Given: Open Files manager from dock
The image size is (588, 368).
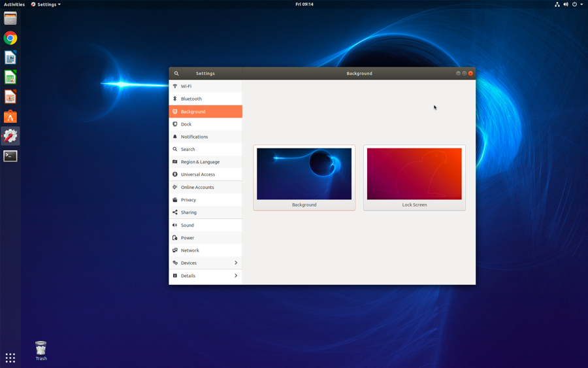Looking at the screenshot, I should tap(10, 18).
